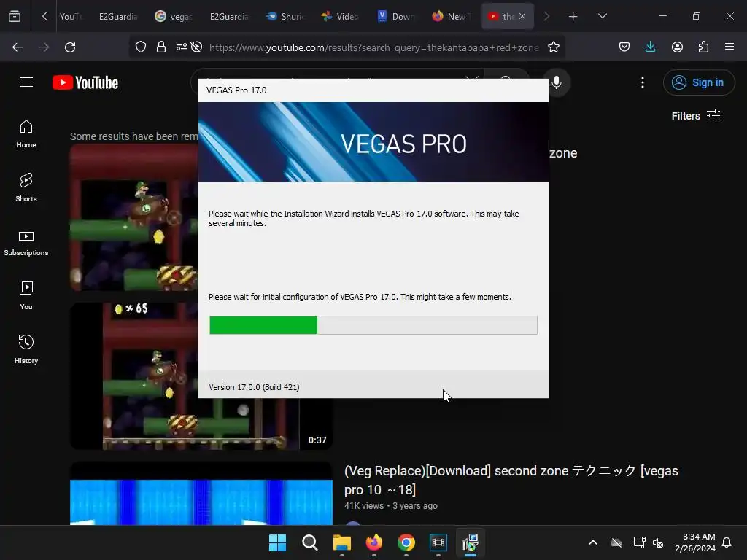This screenshot has width=747, height=560.
Task: Switch to the first YouTube tab
Action: [71, 16]
